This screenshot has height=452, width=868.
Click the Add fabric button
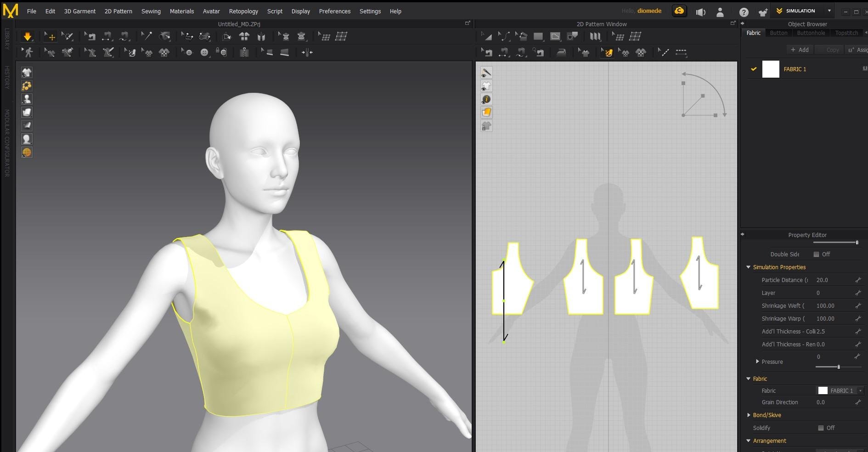(800, 50)
